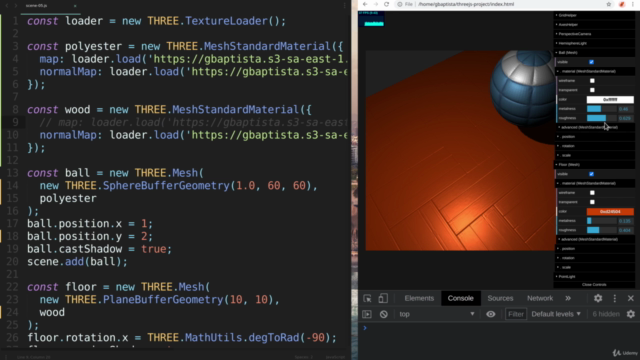Expand the HemisphereLight folder

coord(594,43)
